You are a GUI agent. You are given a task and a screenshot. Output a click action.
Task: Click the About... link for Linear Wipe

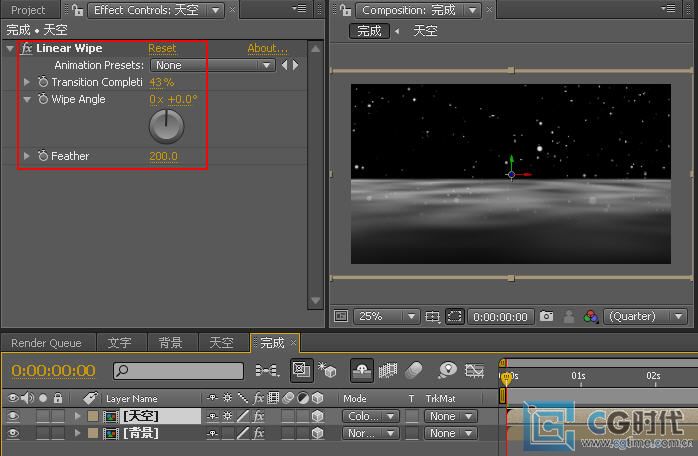pos(268,48)
